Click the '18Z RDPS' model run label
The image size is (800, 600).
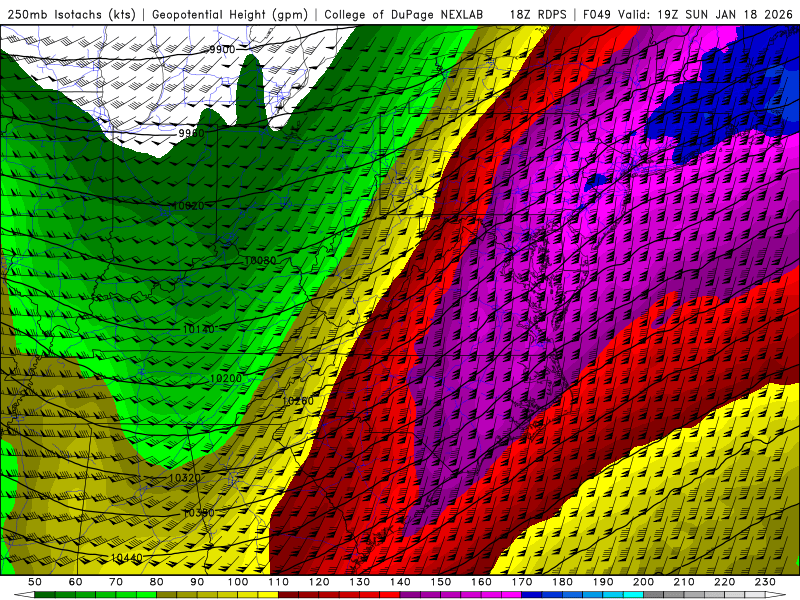tap(538, 14)
